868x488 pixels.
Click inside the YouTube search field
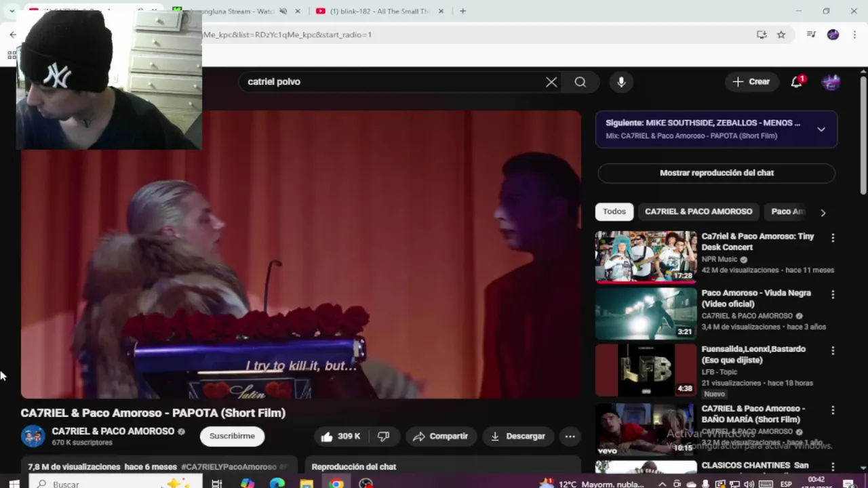coord(393,82)
